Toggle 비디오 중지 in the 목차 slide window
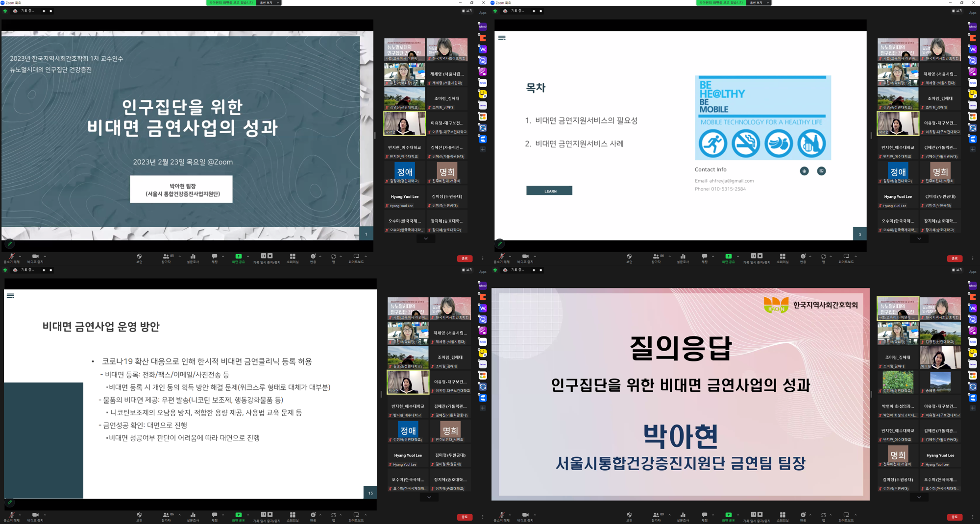 (525, 258)
